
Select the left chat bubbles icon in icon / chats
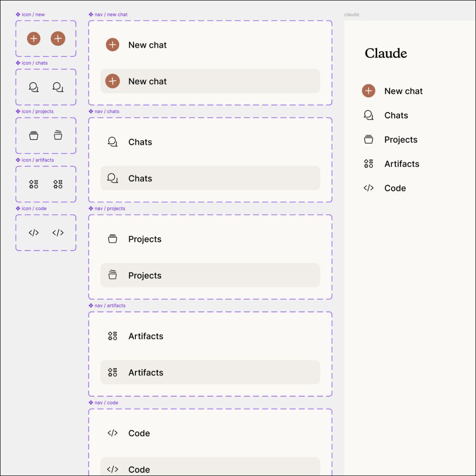point(34,87)
